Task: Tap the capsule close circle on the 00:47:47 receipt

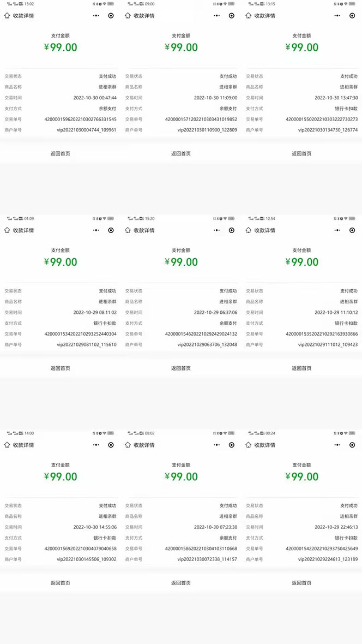Action: click(111, 16)
